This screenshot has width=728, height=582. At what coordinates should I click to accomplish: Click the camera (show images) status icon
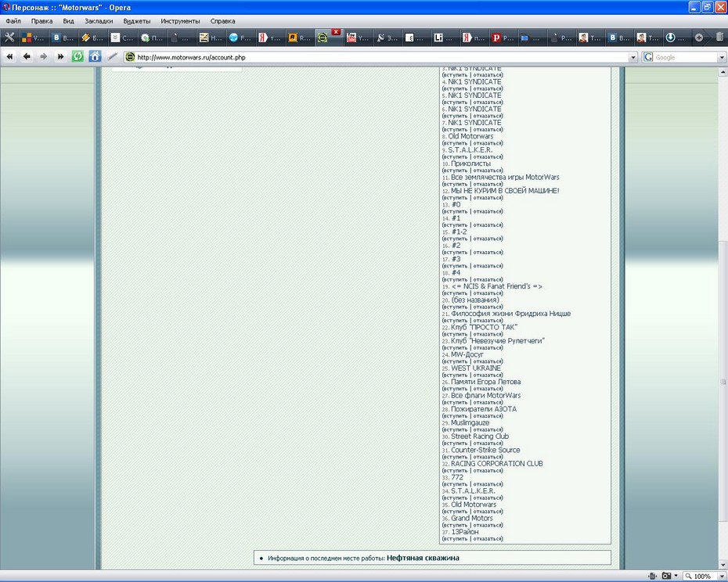pos(666,576)
